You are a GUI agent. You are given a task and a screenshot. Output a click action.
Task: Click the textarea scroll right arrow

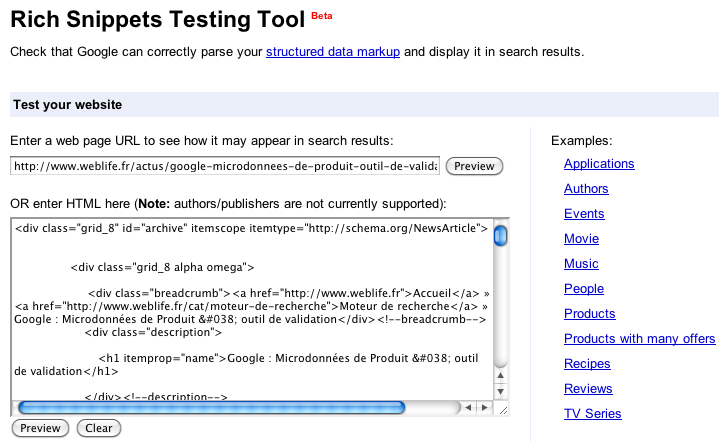pyautogui.click(x=485, y=408)
